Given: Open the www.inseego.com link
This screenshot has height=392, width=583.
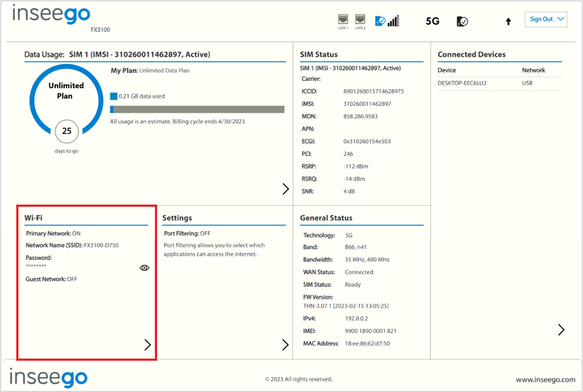Looking at the screenshot, I should click(x=545, y=379).
